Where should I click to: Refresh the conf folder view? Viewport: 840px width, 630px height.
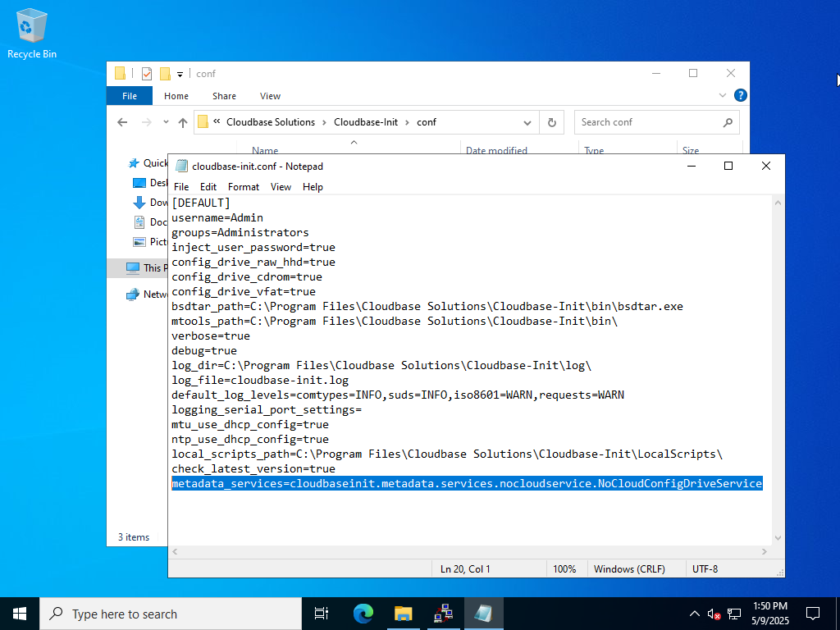click(552, 123)
